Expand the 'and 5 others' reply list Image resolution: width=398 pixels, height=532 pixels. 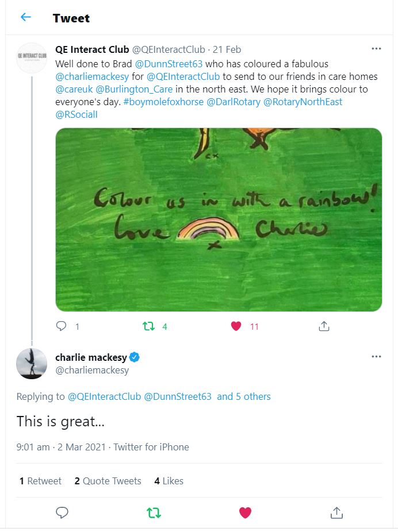coord(244,396)
